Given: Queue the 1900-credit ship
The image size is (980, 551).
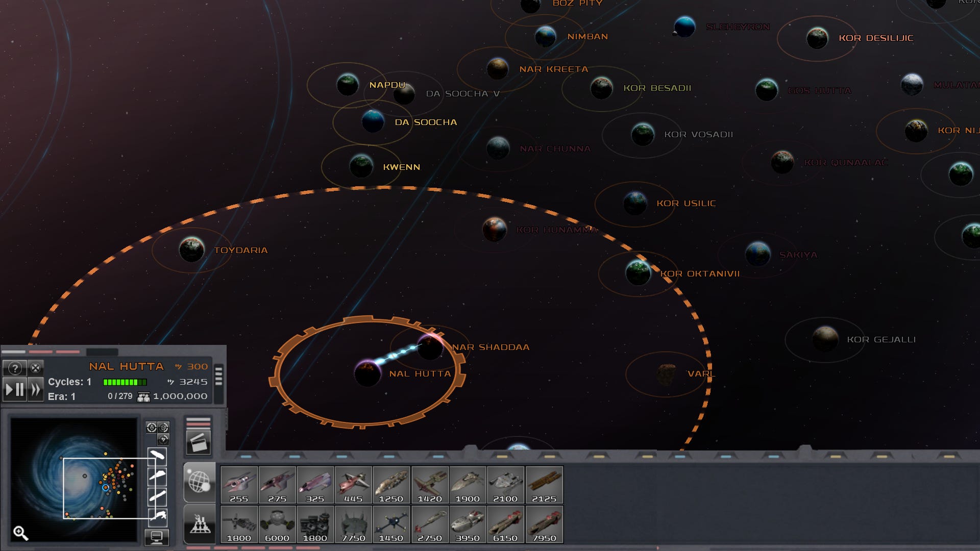Looking at the screenshot, I should [x=468, y=485].
